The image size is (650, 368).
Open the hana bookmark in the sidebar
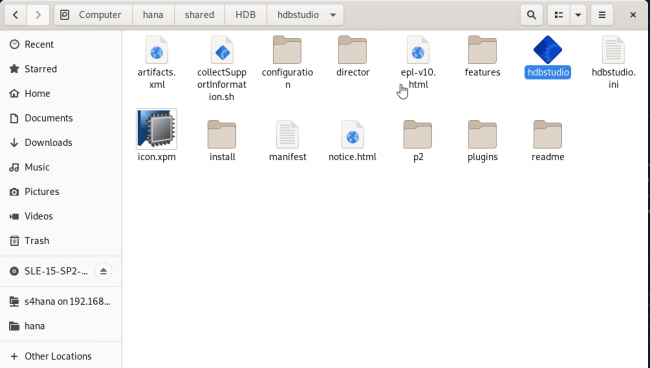click(x=61, y=326)
